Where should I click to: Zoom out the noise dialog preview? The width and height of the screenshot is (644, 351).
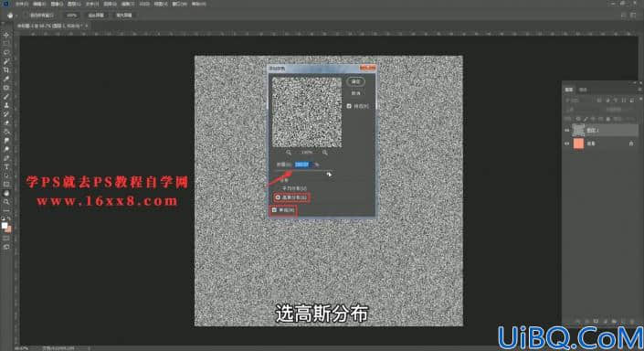pyautogui.click(x=289, y=153)
